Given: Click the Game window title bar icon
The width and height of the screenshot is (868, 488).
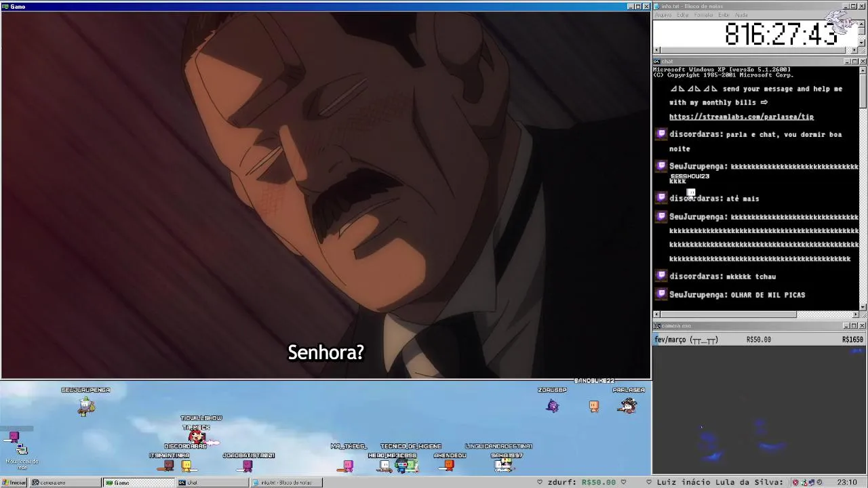Looking at the screenshot, I should point(5,7).
